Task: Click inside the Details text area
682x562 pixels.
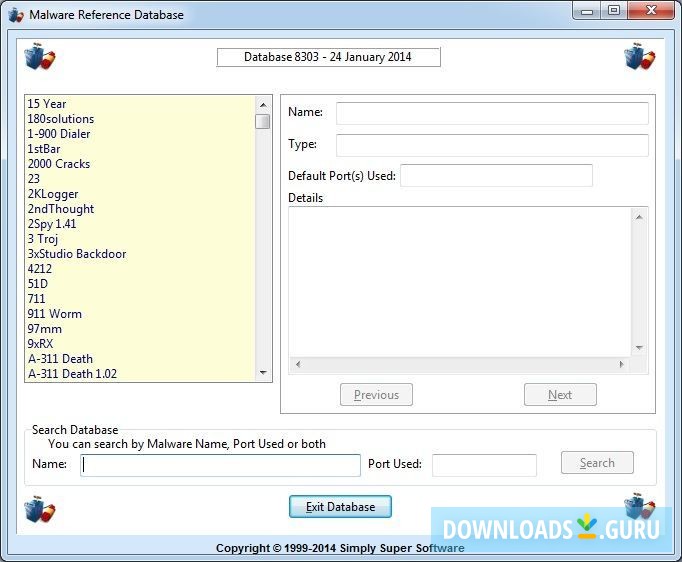Action: (460, 282)
